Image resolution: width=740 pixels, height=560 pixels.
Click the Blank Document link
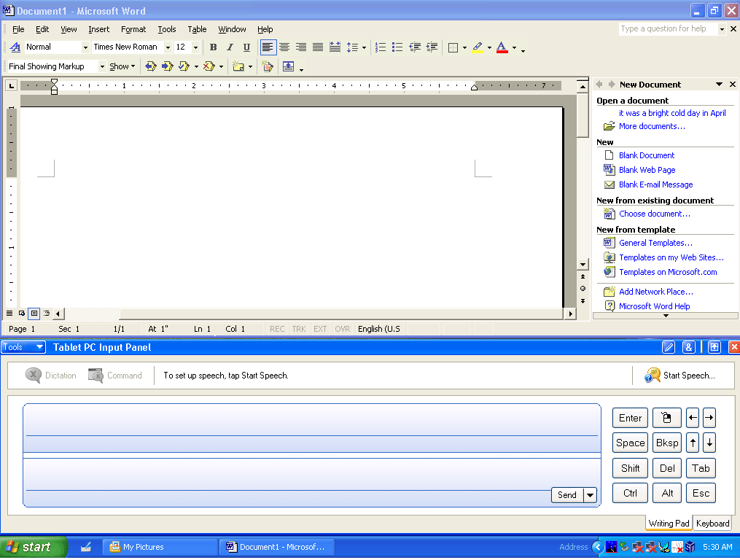(647, 155)
